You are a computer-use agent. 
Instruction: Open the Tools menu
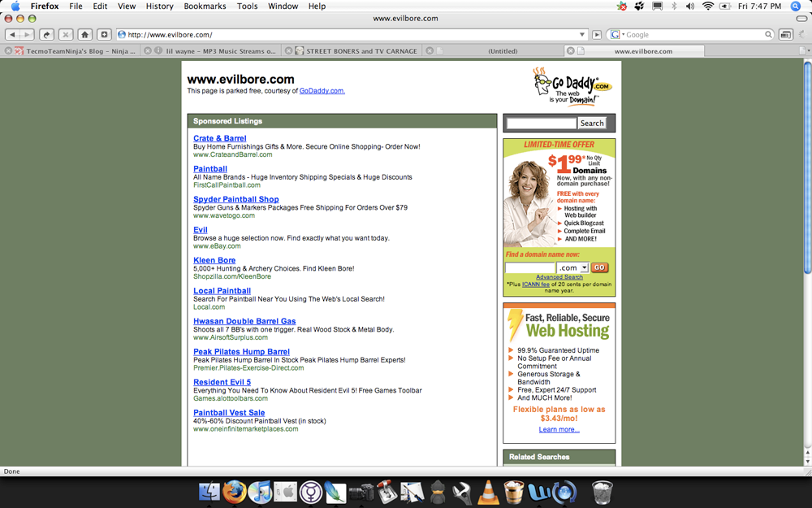(x=247, y=7)
